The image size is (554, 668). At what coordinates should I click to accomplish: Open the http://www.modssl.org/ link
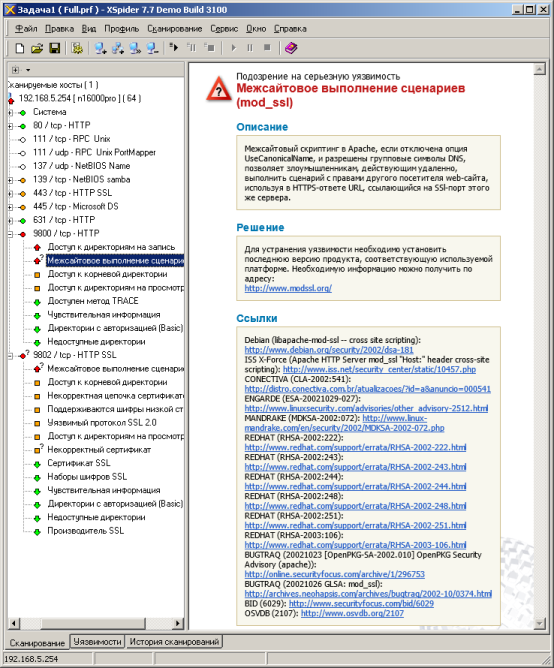tap(288, 288)
